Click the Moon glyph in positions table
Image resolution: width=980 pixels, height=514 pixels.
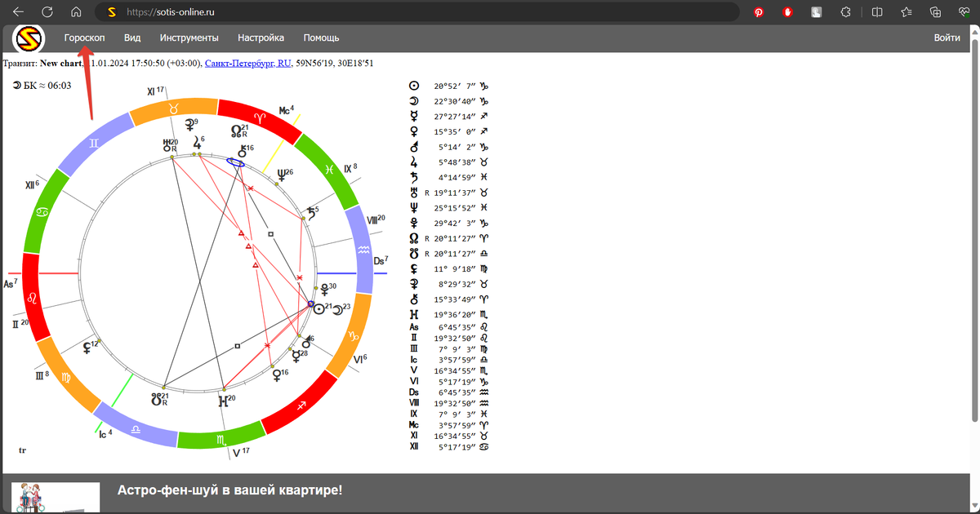(x=414, y=101)
